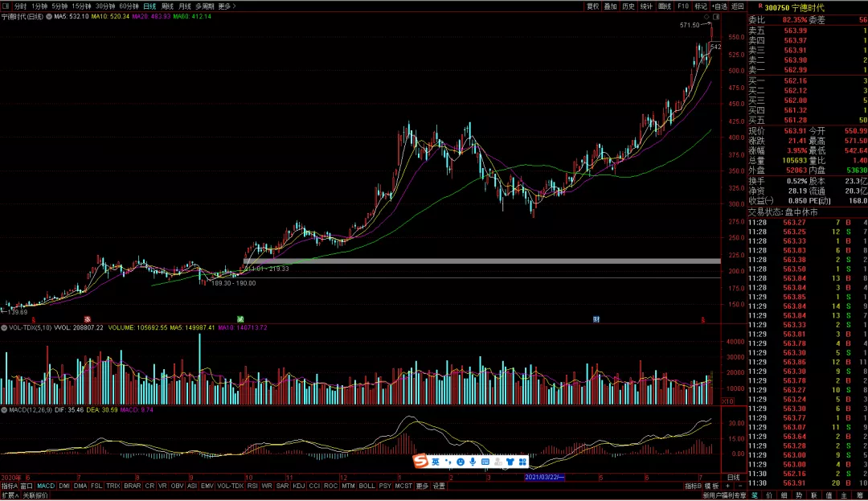Screen dimensions: 868x501
Task: Select the 60分钟 period
Action: click(129, 6)
